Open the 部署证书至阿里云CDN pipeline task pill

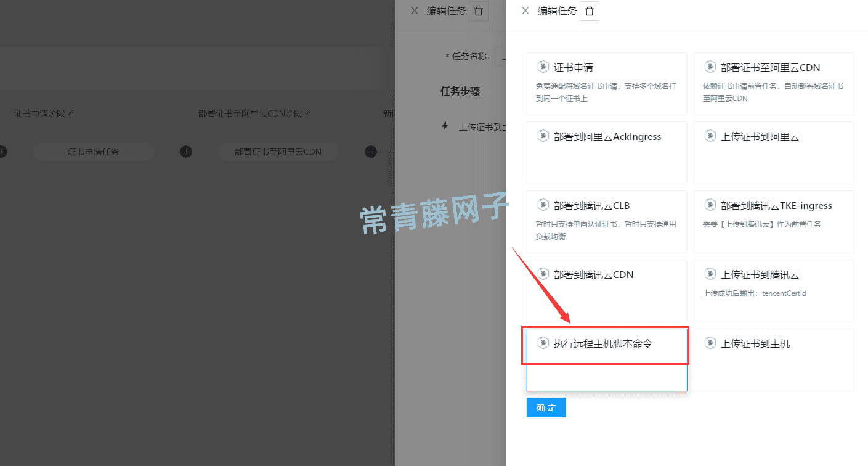tap(278, 152)
